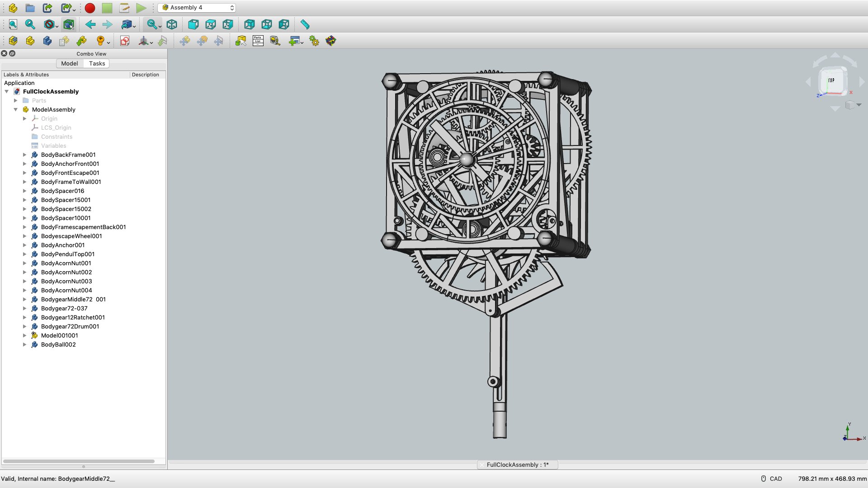Toggle the box element selection mode

point(69,24)
